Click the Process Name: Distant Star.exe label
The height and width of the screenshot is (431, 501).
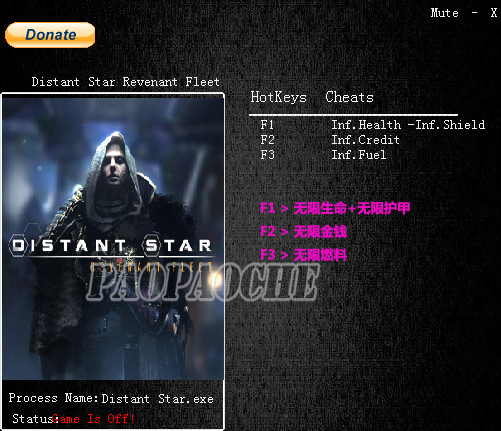pyautogui.click(x=111, y=398)
